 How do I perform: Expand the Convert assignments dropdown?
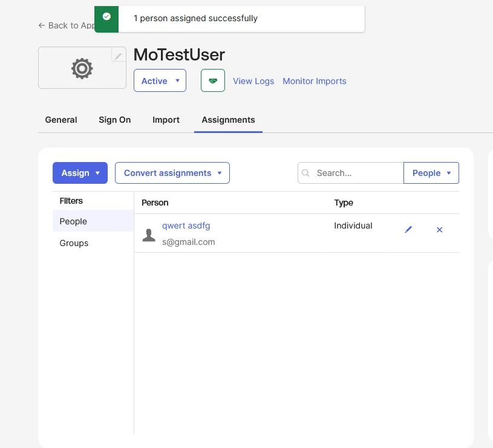coord(172,173)
